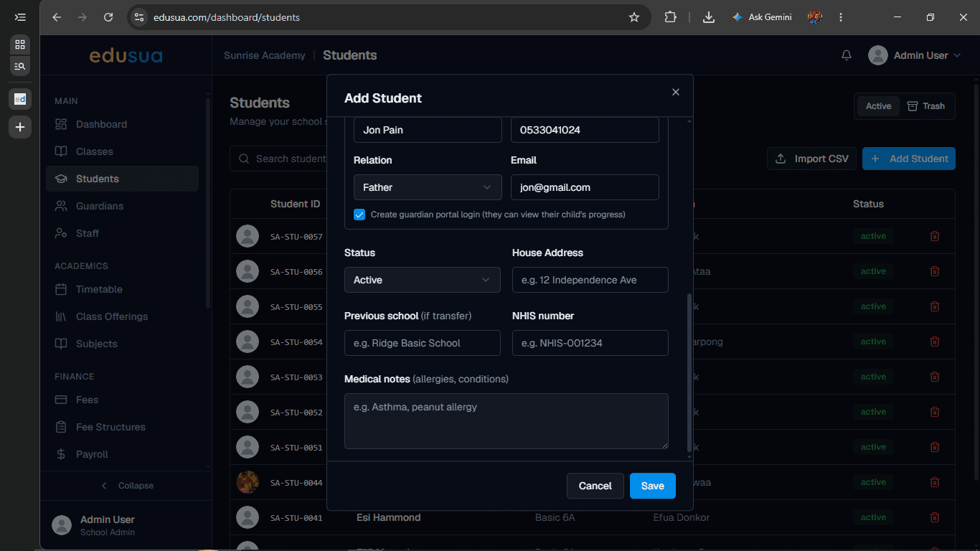Close the Add Student dialog
The height and width of the screenshot is (551, 980).
[675, 92]
